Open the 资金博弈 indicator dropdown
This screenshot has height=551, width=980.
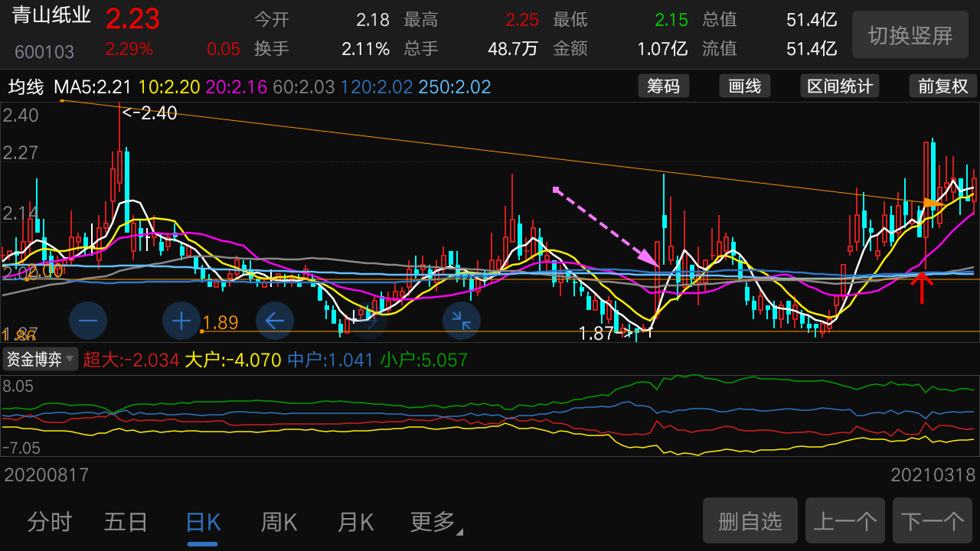pos(41,359)
